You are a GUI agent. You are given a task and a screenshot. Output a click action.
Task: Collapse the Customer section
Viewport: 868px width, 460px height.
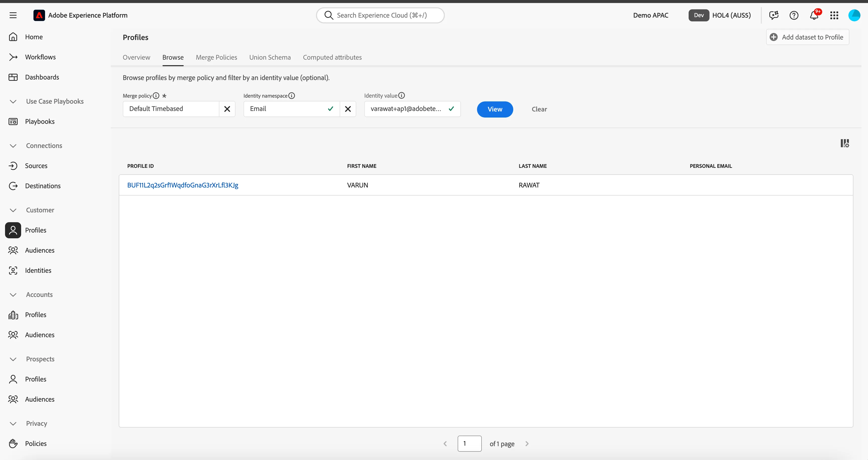click(13, 210)
